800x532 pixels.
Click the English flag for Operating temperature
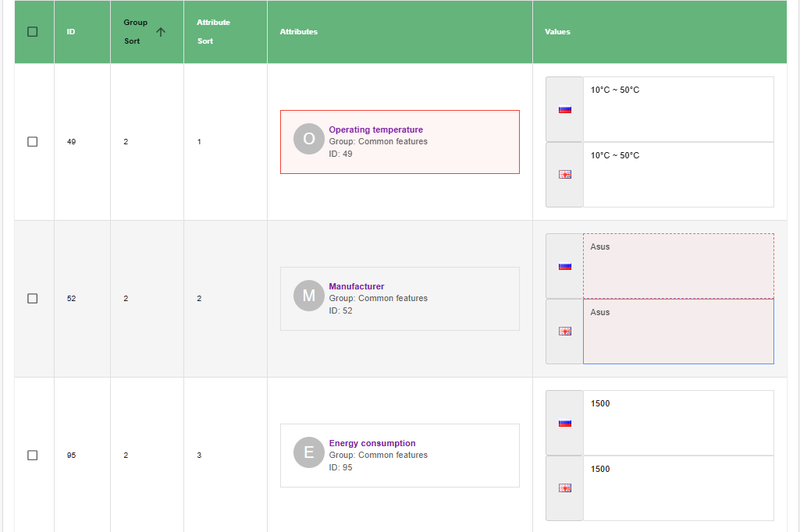coord(565,175)
